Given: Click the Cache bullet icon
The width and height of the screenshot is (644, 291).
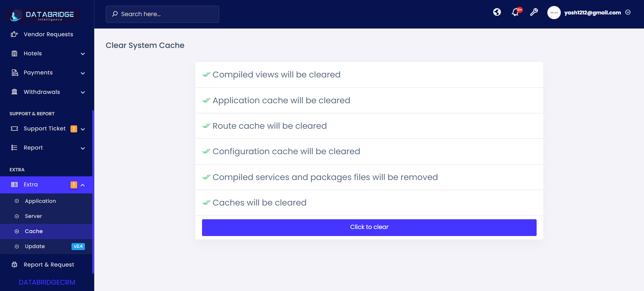Looking at the screenshot, I should [17, 231].
